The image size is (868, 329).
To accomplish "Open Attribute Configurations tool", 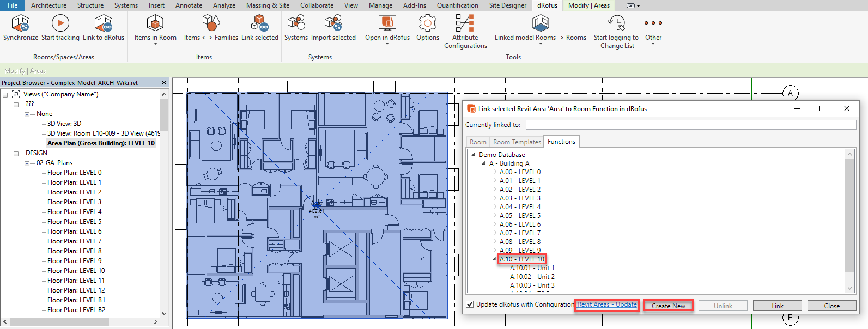I will 465,23.
